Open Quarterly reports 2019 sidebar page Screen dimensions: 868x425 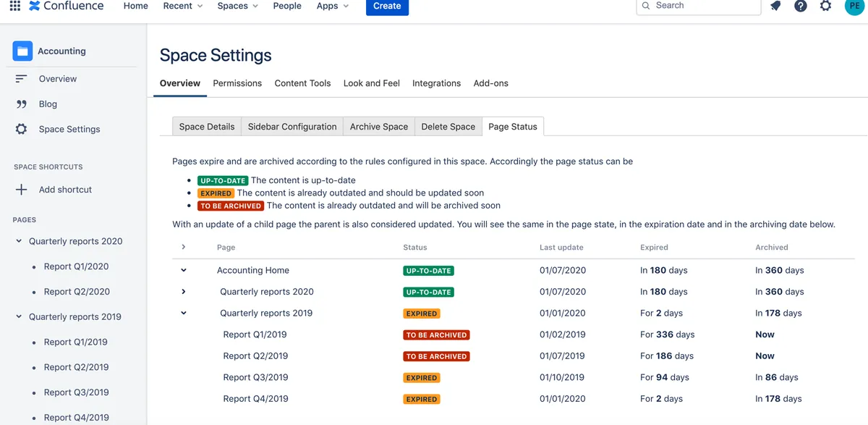pos(75,316)
